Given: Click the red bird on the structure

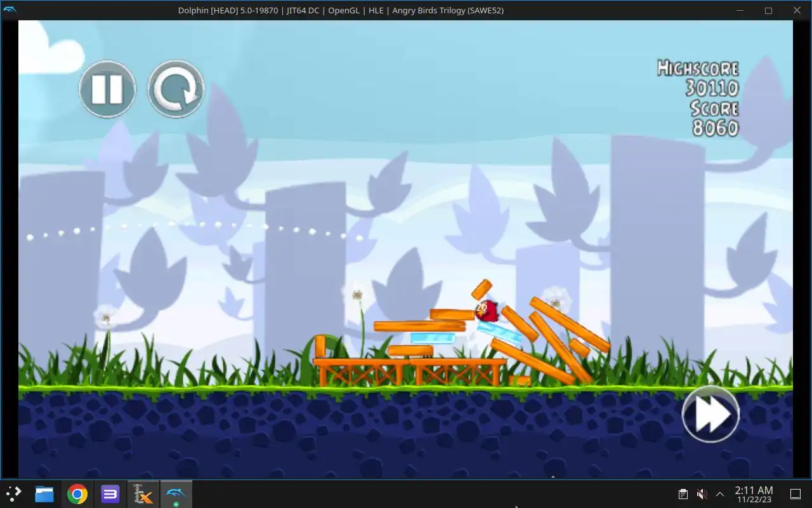Looking at the screenshot, I should click(x=487, y=311).
